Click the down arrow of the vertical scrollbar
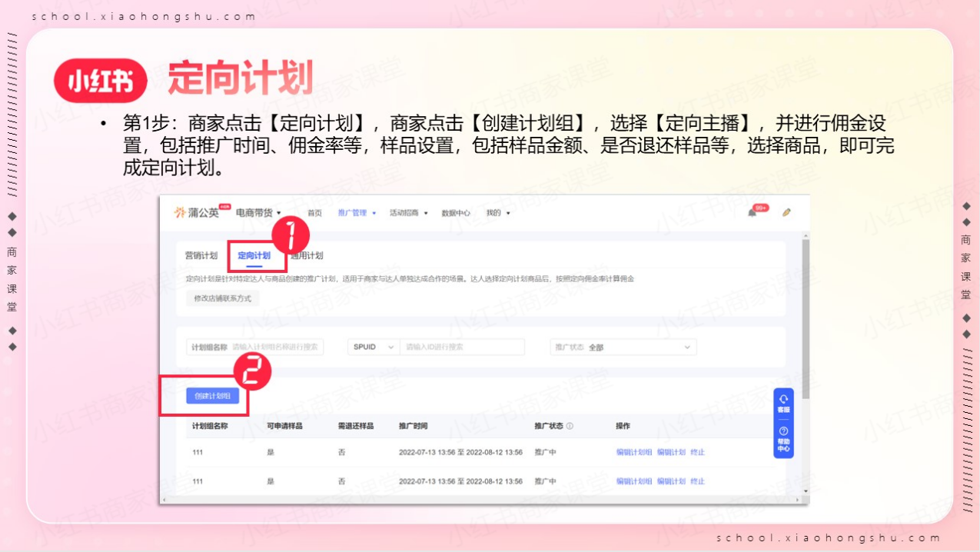 pyautogui.click(x=805, y=490)
